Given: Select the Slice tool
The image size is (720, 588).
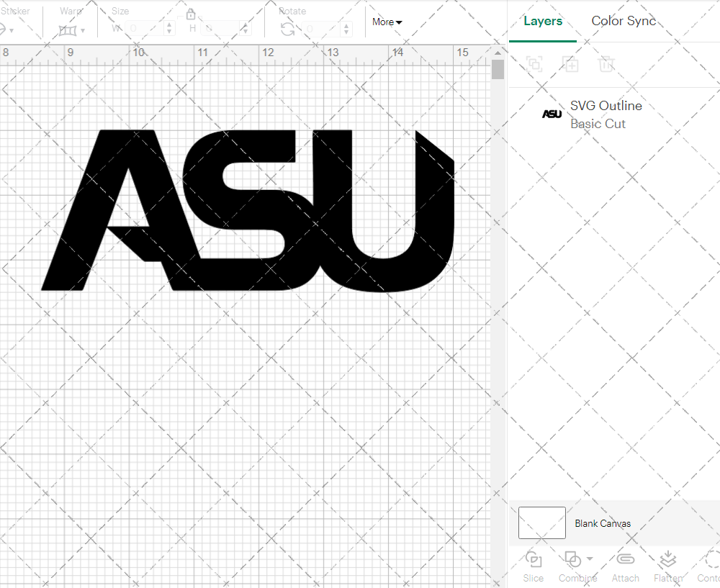Looking at the screenshot, I should coord(533,565).
